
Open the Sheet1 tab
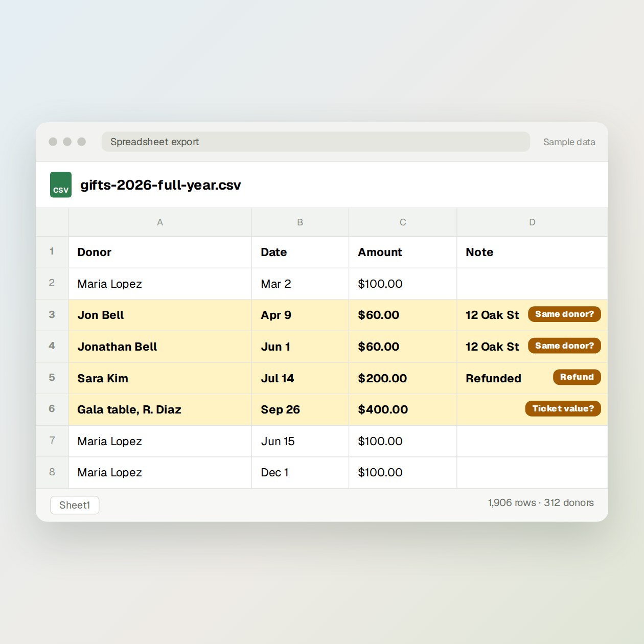pos(75,505)
